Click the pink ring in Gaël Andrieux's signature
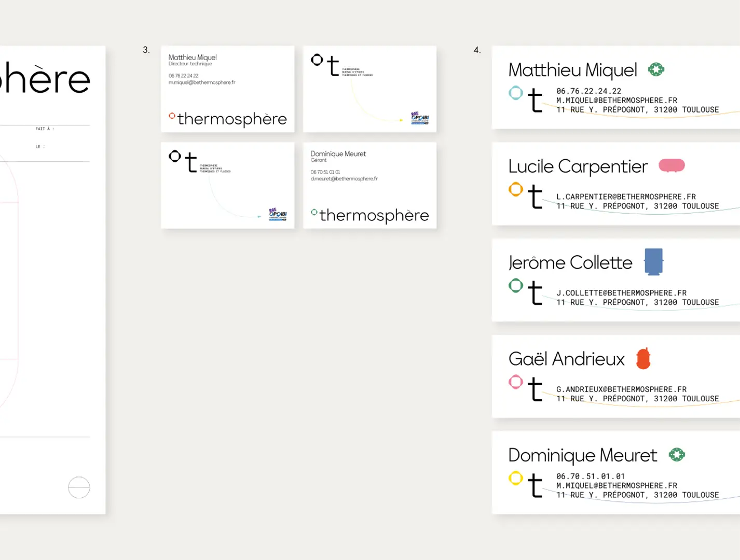This screenshot has width=740, height=560. point(515,382)
